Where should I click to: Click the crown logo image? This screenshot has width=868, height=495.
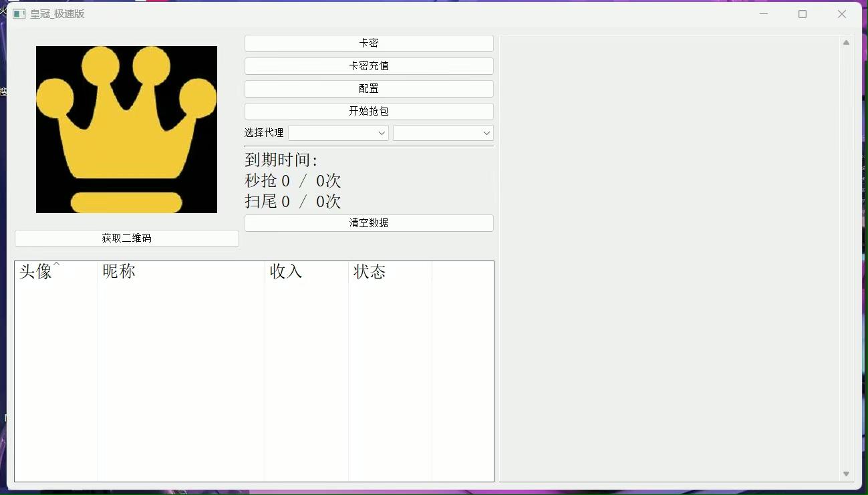[x=126, y=128]
